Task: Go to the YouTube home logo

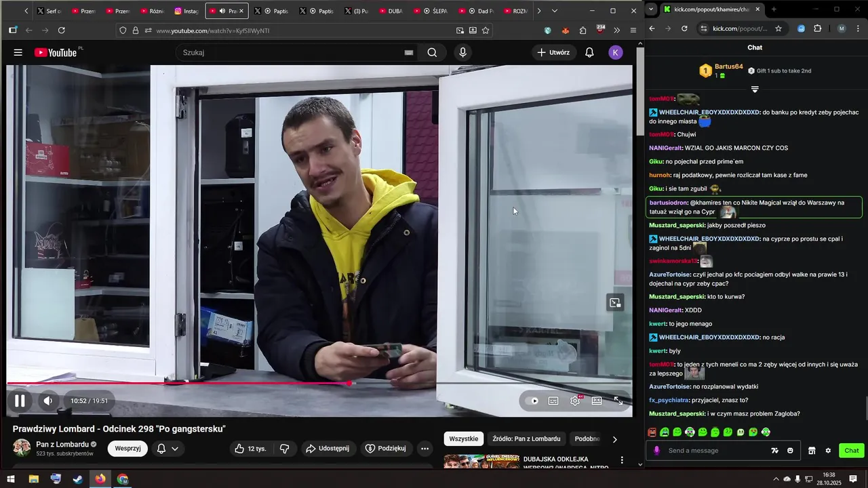Action: tap(56, 52)
